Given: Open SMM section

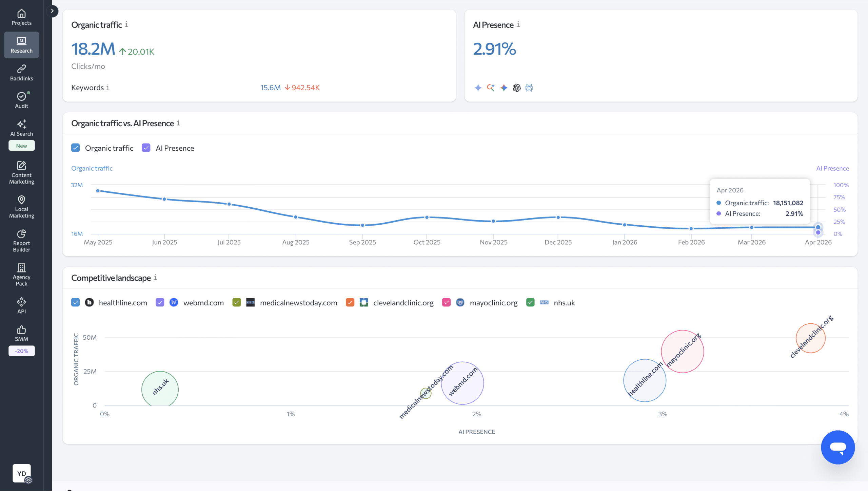Looking at the screenshot, I should pos(21,333).
